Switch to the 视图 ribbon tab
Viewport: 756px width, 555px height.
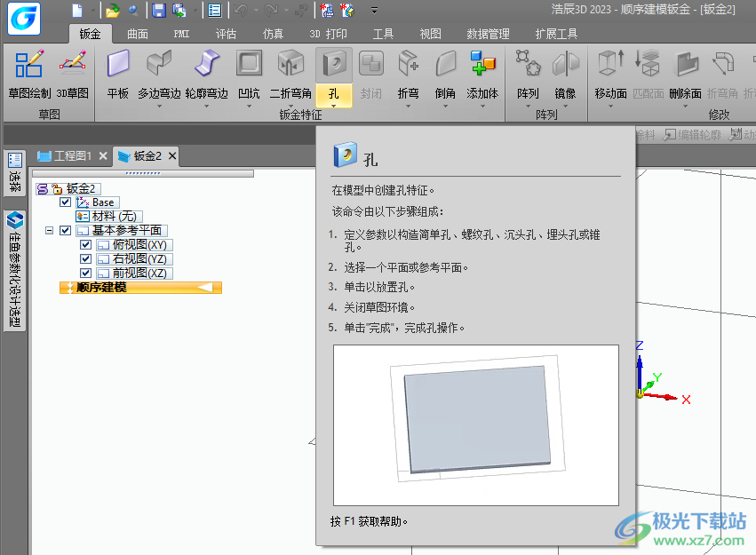point(430,34)
